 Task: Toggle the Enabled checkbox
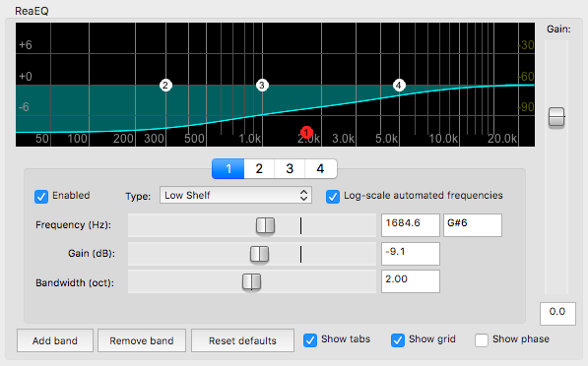[41, 197]
